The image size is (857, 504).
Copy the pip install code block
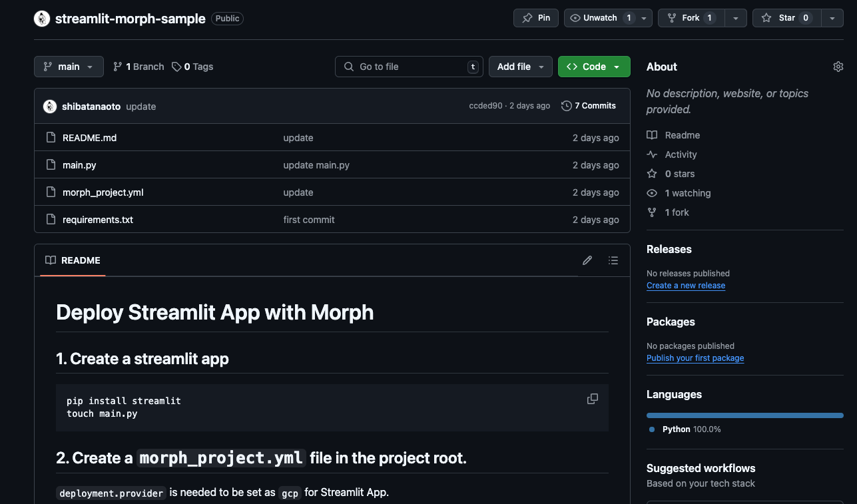tap(593, 399)
